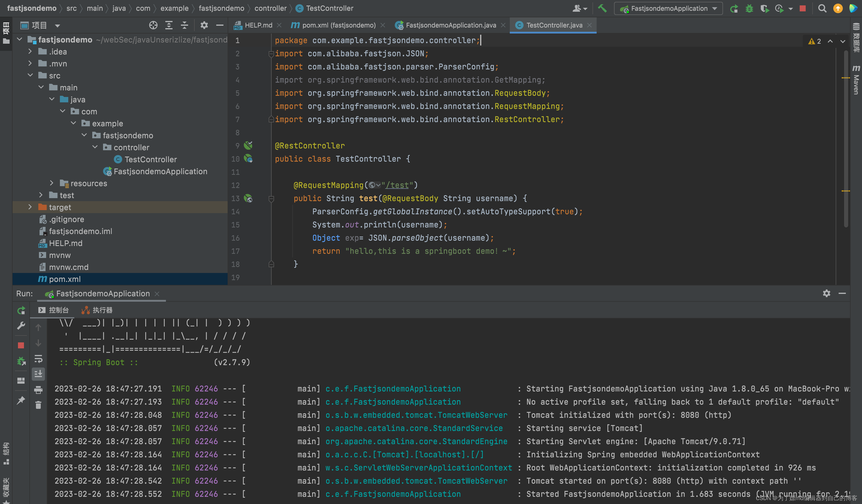Expand all in project tree
Screen dimensions: 862x504
coord(169,25)
